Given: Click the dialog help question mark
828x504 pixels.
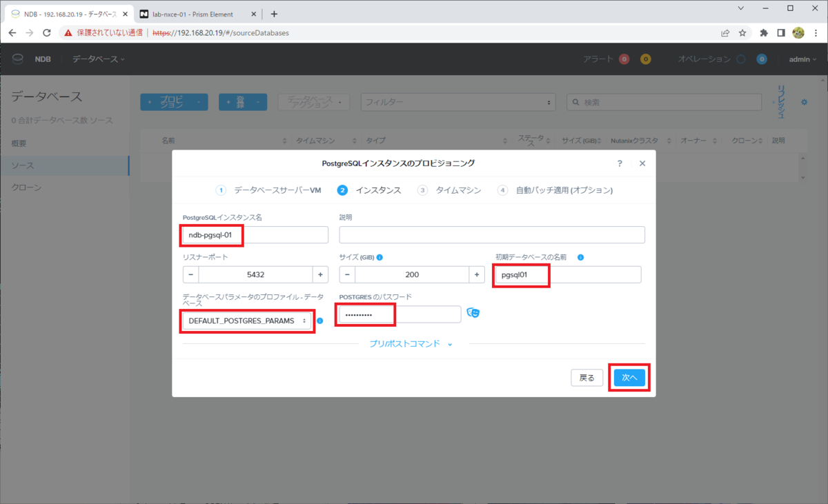Looking at the screenshot, I should [620, 163].
